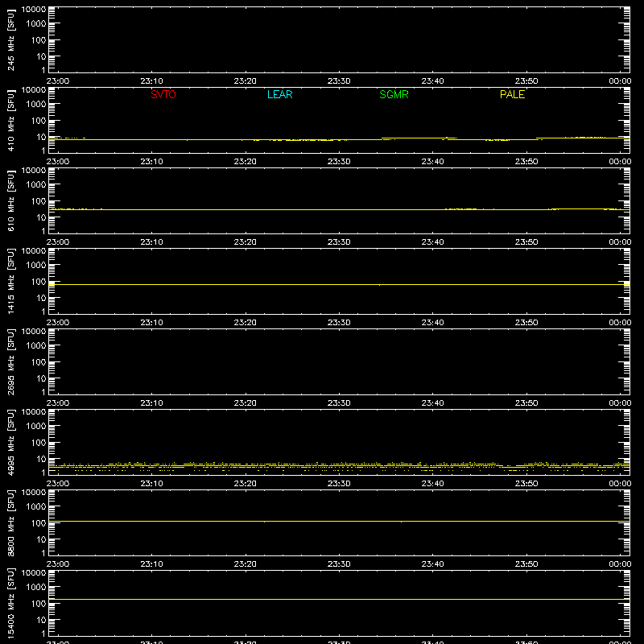
Task: Click the 10 tick on 1415 MHz axis
Action: coord(42,298)
